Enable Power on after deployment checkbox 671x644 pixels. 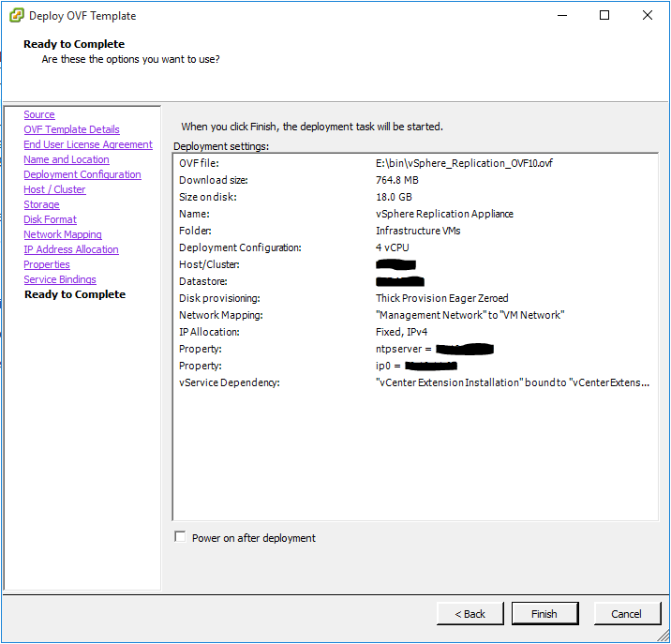(180, 537)
